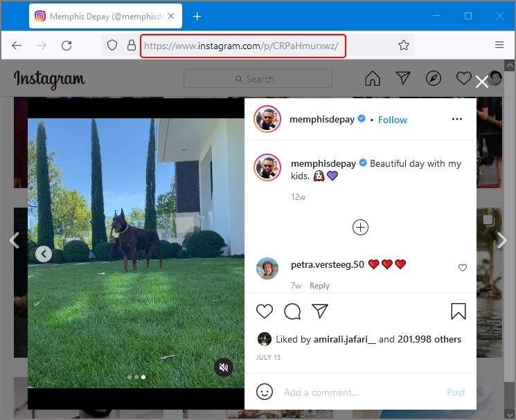Open amirali.jafari__ profile from likes

(x=344, y=339)
